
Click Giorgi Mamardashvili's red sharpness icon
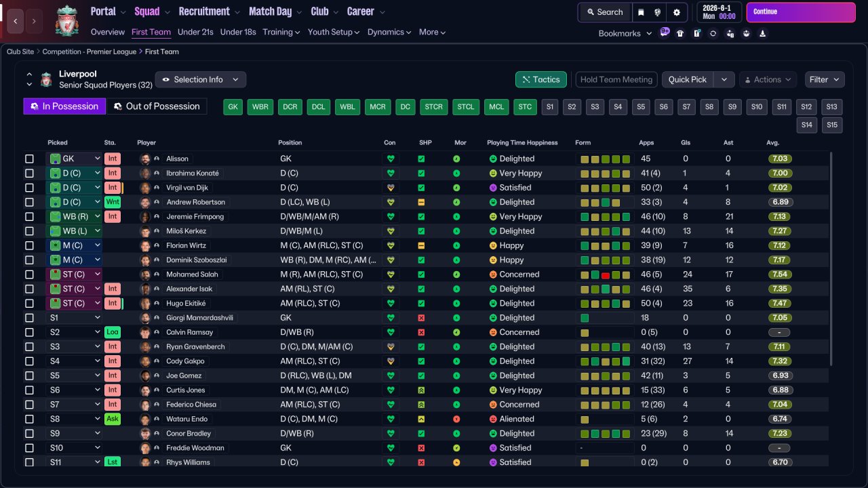421,318
